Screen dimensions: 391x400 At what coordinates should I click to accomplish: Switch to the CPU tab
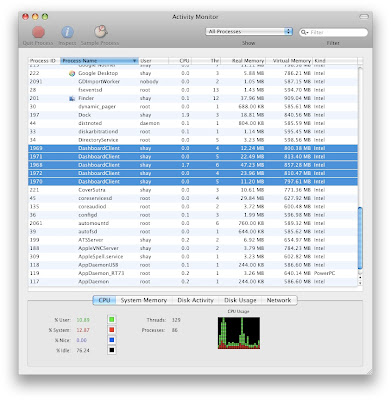104,300
